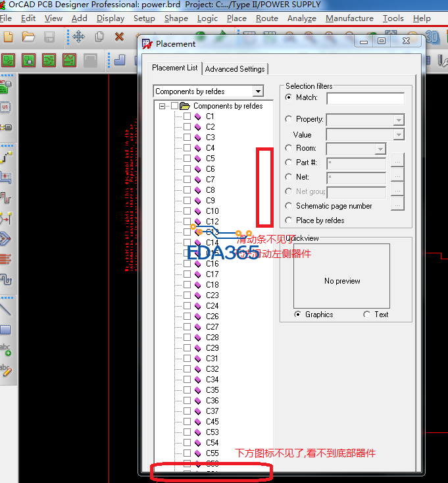The width and height of the screenshot is (448, 483).
Task: Click the grayed Save disk icon
Action: (49, 37)
